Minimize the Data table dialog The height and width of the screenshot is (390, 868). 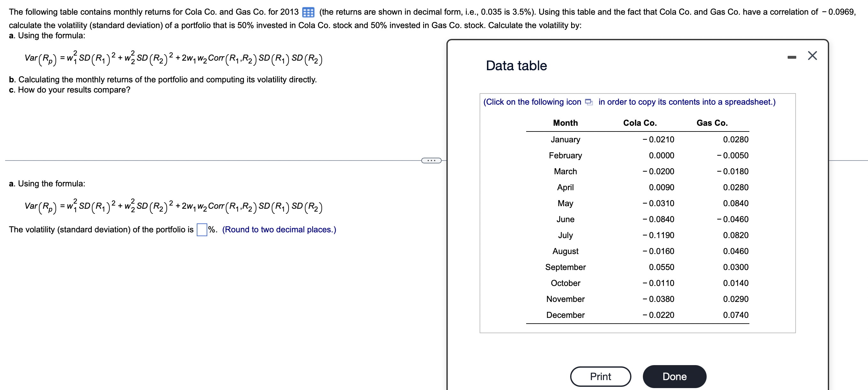pyautogui.click(x=791, y=57)
